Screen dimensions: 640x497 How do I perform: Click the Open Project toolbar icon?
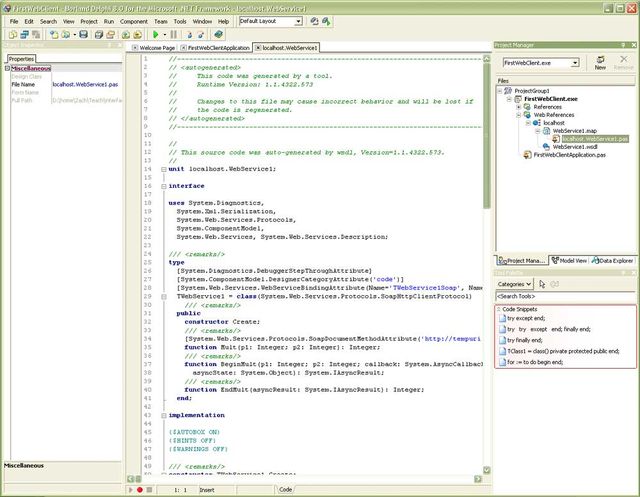coord(65,35)
